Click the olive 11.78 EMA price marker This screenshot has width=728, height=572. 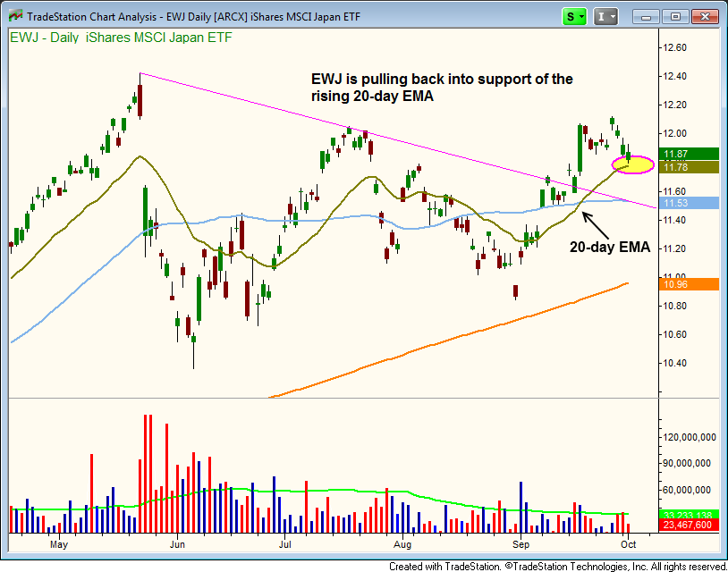[x=684, y=167]
